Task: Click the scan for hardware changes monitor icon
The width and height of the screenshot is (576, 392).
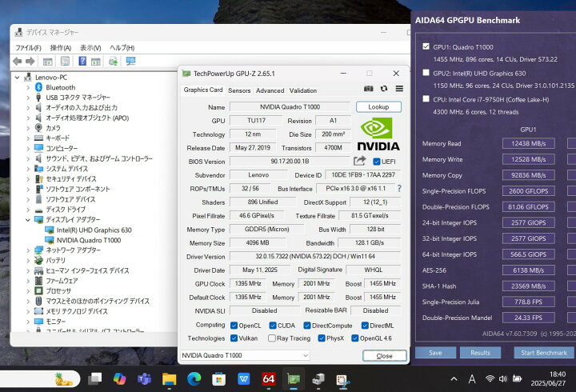Action: click(x=130, y=61)
